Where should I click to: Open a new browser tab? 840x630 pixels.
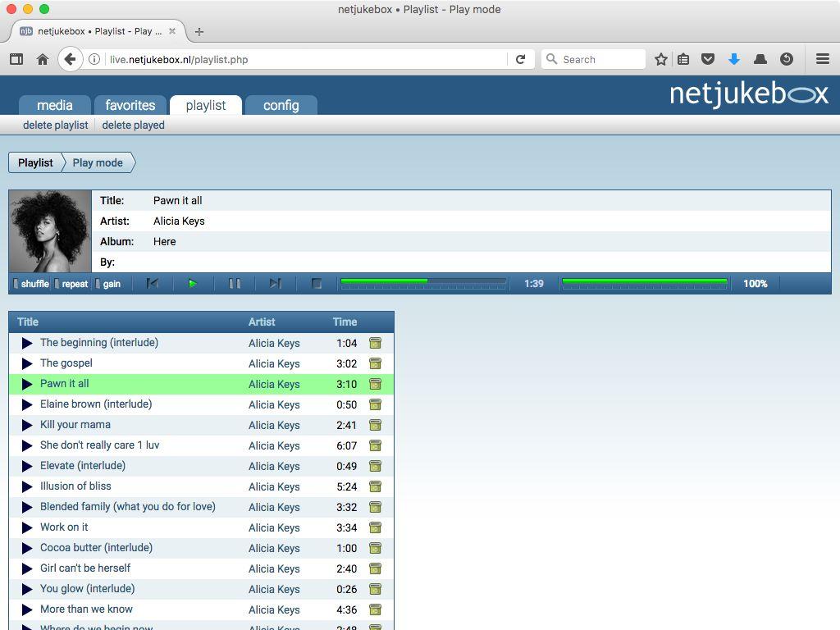pyautogui.click(x=199, y=32)
